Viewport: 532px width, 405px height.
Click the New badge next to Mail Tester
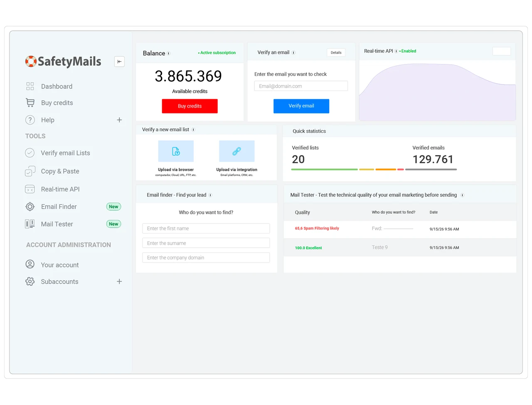tap(113, 224)
